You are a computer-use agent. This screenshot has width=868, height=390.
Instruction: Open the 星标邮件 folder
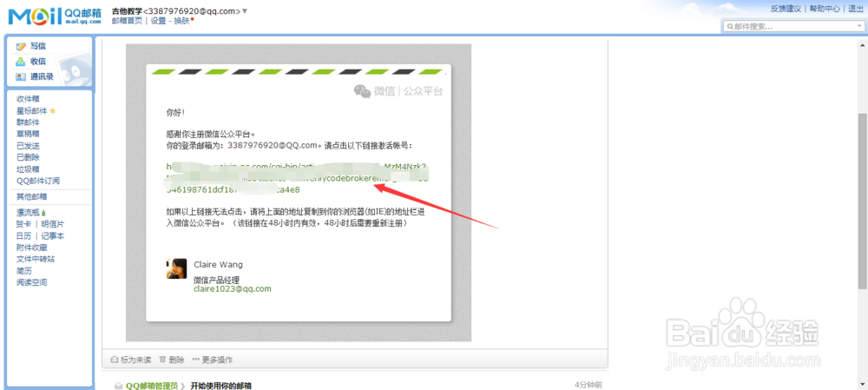(31, 111)
